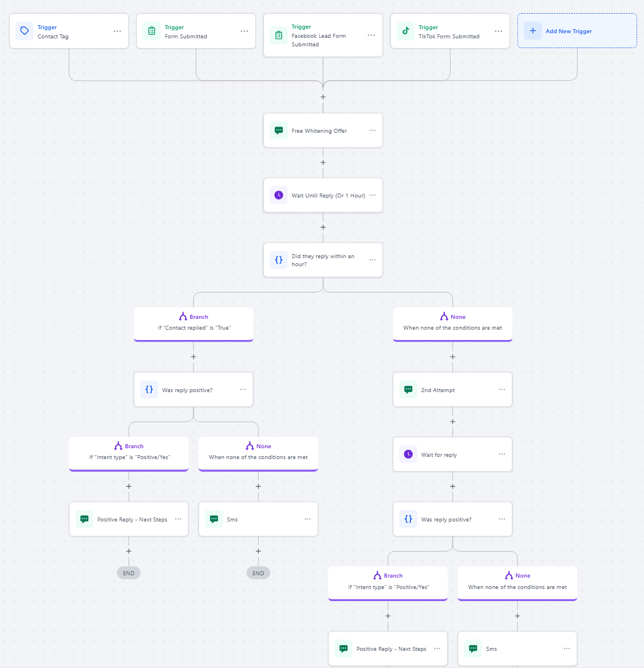644x668 pixels.
Task: Click the Contact Tag trigger's tag icon
Action: click(x=25, y=31)
